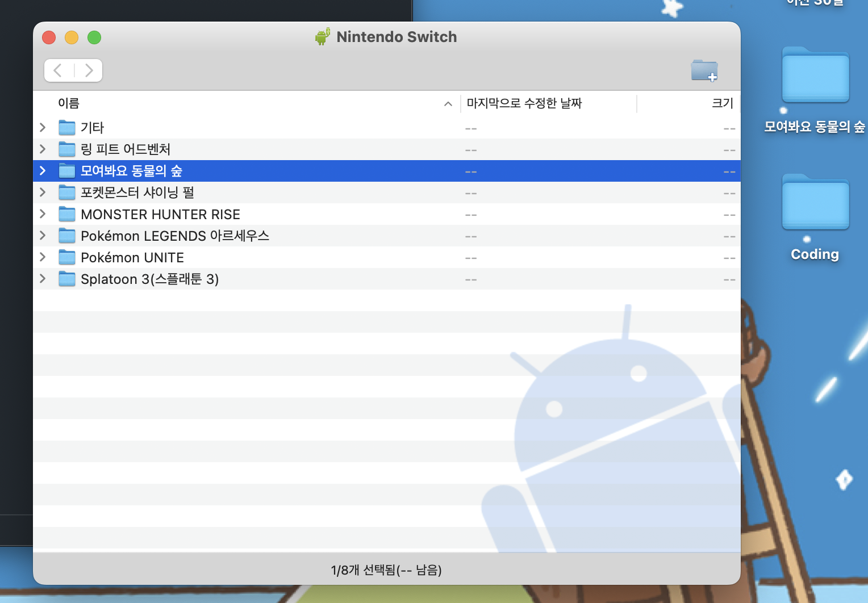
Task: Click the Android icon in the title bar
Action: (x=323, y=37)
